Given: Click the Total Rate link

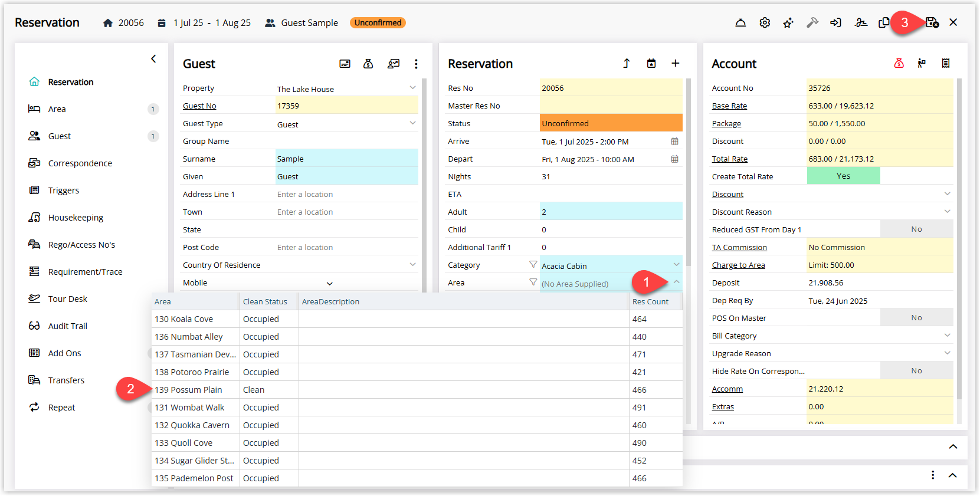Looking at the screenshot, I should 730,159.
